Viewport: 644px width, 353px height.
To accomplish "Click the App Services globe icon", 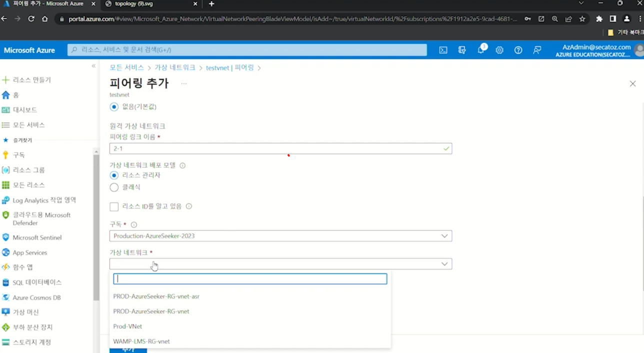I will (x=6, y=252).
